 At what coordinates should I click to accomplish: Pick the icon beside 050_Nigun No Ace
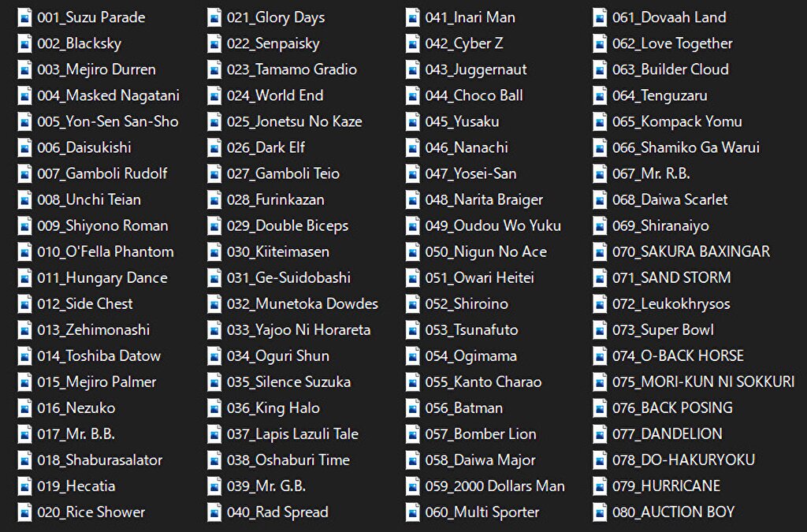[x=412, y=253]
